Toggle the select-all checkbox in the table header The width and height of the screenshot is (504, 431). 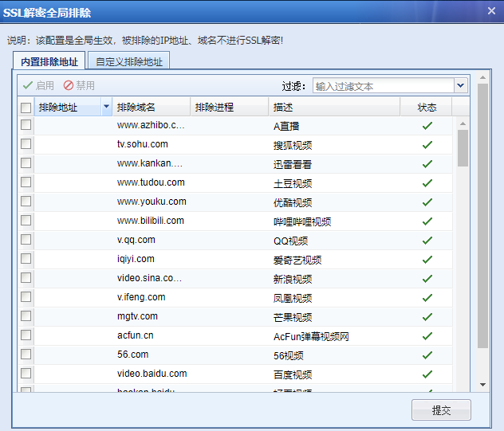[26, 108]
